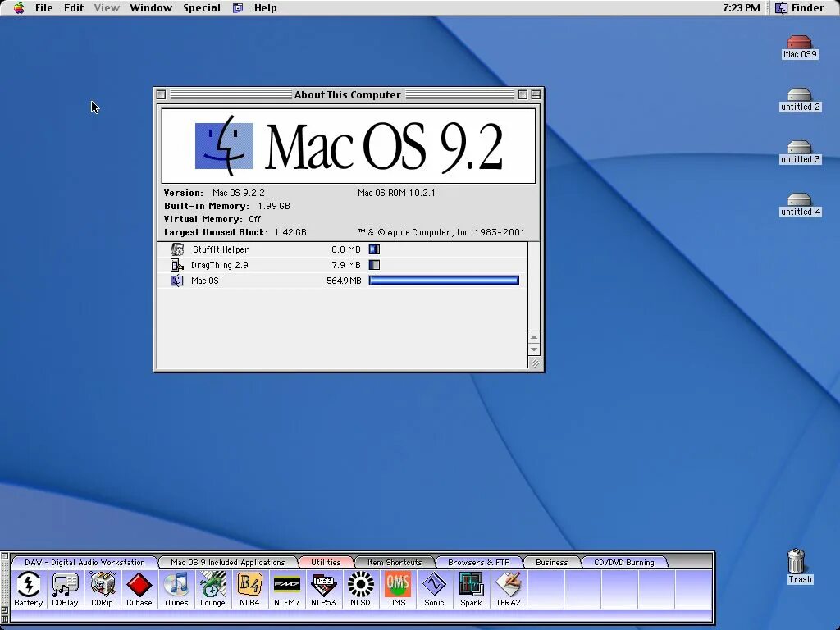Toggle the window shade collapse box
Screen dimensions: 840x630
[x=536, y=95]
